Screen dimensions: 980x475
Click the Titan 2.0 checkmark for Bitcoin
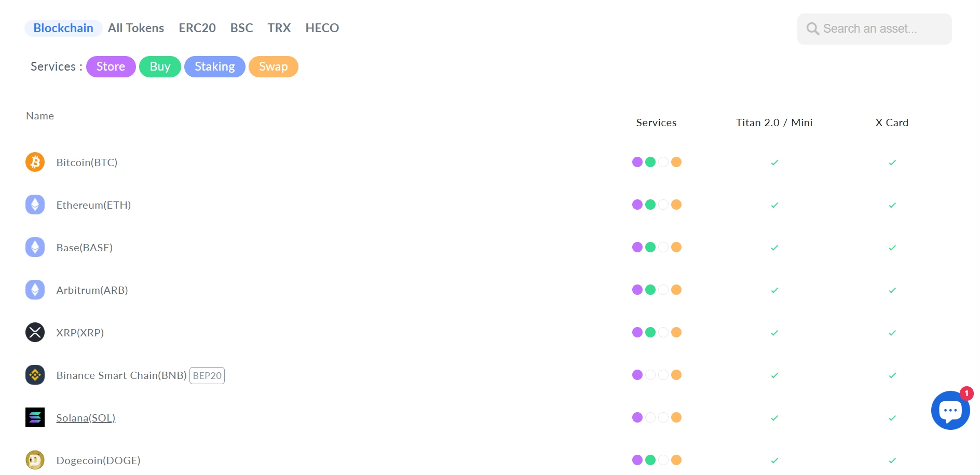774,162
